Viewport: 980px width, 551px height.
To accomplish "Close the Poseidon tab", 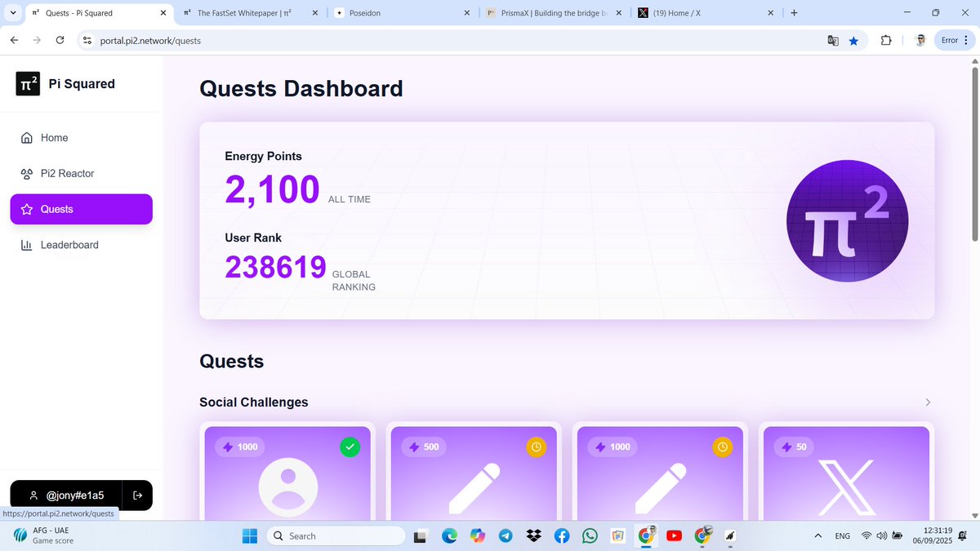I will pos(467,13).
